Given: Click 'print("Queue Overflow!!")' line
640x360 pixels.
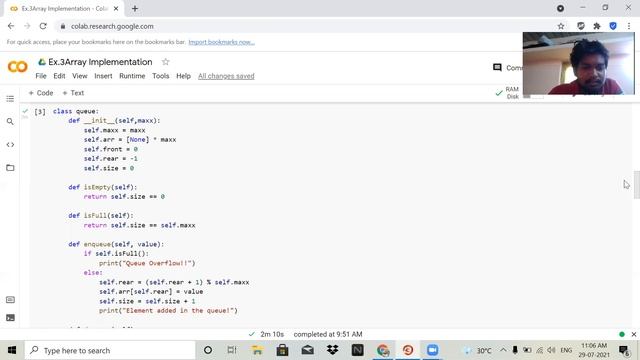Looking at the screenshot, I should [147, 263].
